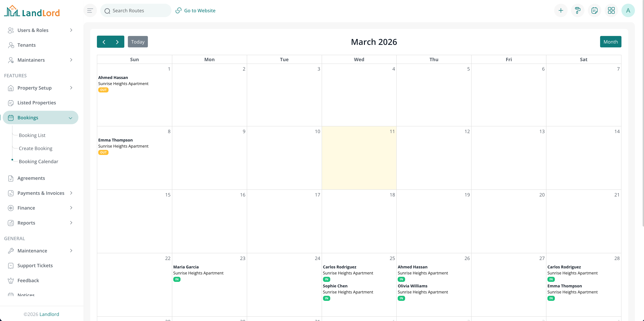
Task: Open the paint roller theme icon
Action: pos(578,10)
